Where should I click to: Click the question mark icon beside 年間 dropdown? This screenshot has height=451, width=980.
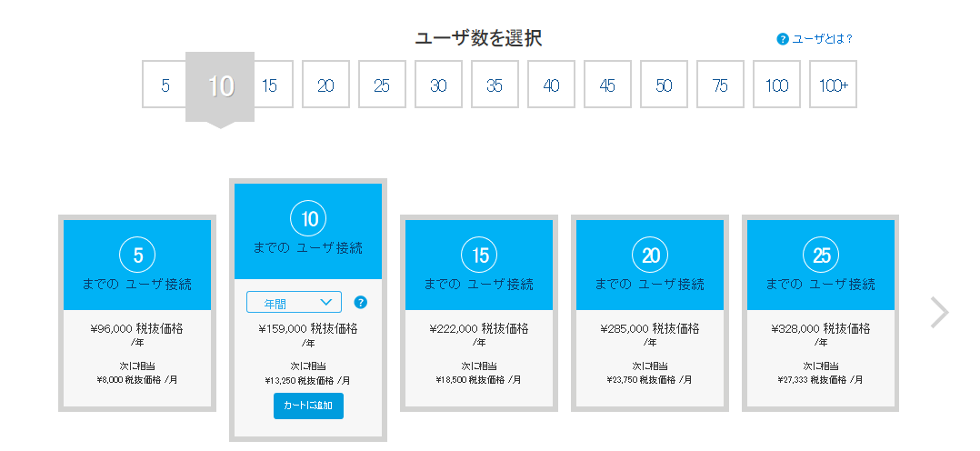[x=360, y=302]
